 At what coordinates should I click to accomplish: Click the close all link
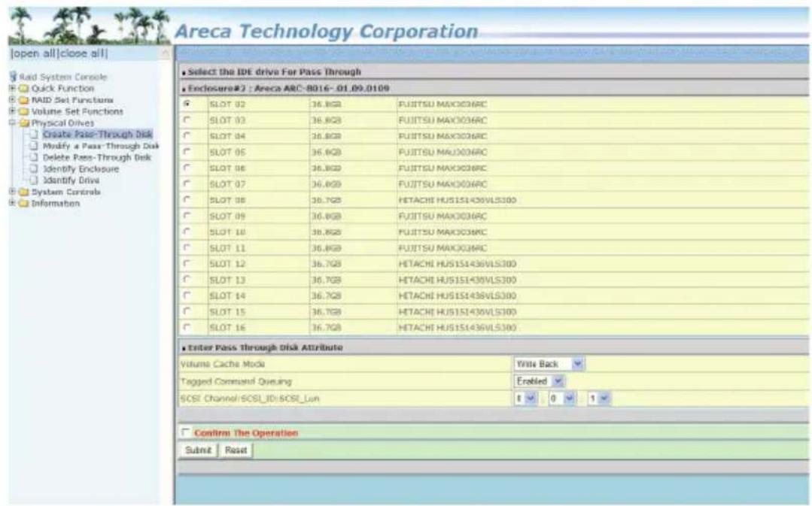point(83,53)
